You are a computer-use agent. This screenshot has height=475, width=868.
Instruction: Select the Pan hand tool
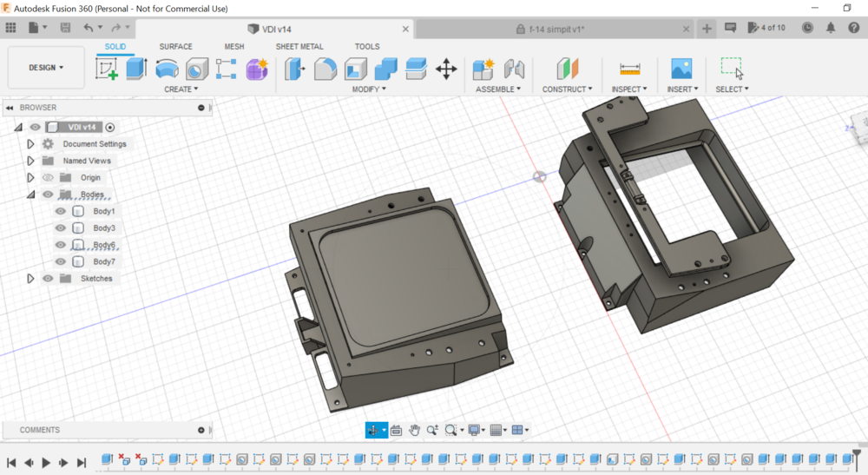(x=415, y=430)
